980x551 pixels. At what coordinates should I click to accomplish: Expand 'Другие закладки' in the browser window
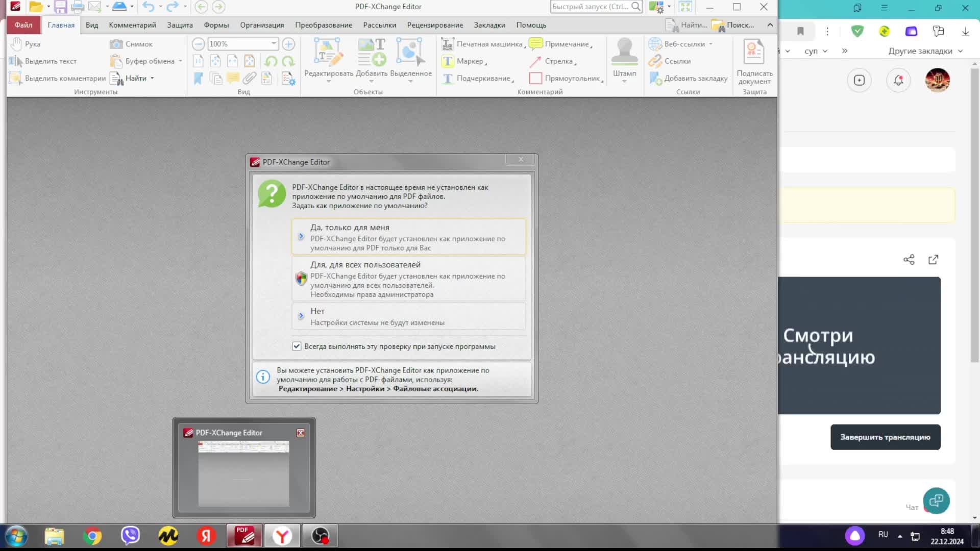(925, 51)
